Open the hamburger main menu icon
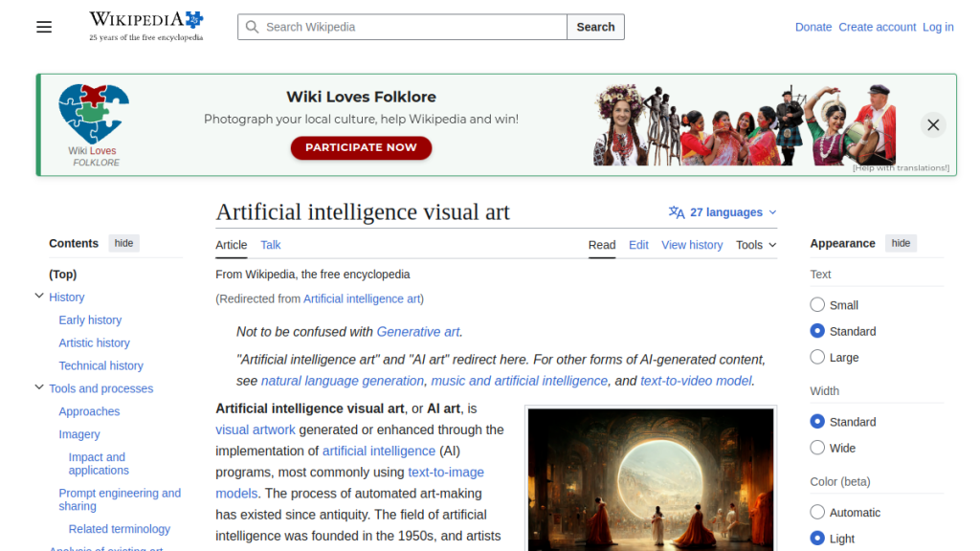The image size is (980, 551). click(x=44, y=27)
